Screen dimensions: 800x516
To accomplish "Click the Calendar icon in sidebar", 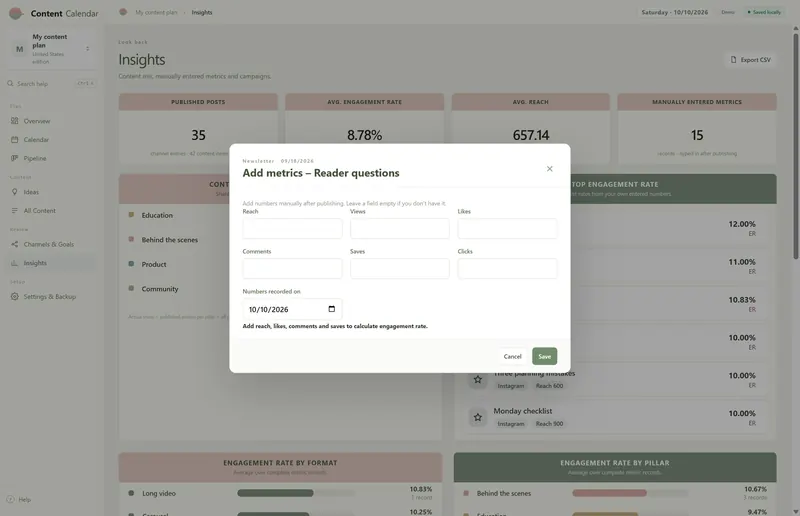I will click(x=14, y=139).
